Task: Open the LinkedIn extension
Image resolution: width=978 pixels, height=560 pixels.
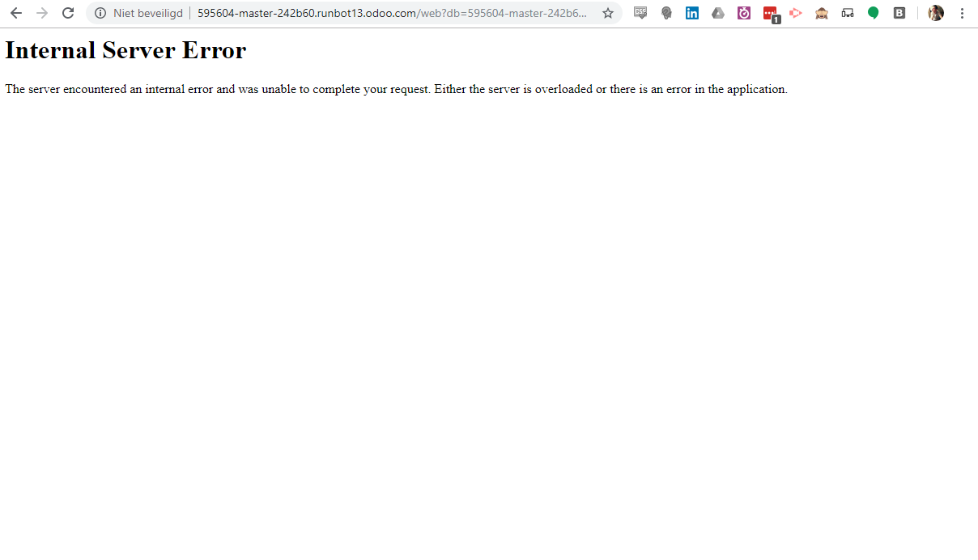Action: (x=692, y=13)
